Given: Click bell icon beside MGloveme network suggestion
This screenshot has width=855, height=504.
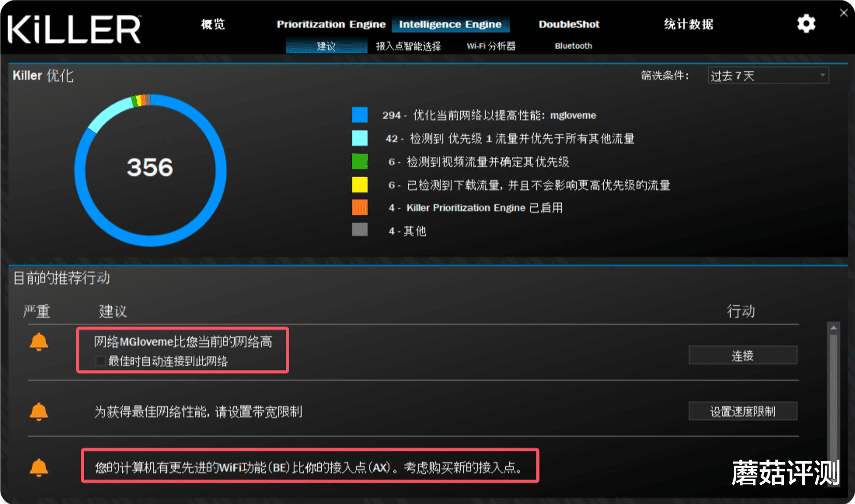Looking at the screenshot, I should (x=39, y=342).
